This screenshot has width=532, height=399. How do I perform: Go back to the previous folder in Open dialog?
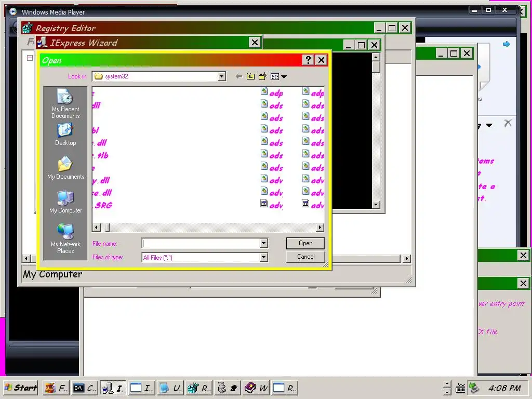pyautogui.click(x=239, y=76)
